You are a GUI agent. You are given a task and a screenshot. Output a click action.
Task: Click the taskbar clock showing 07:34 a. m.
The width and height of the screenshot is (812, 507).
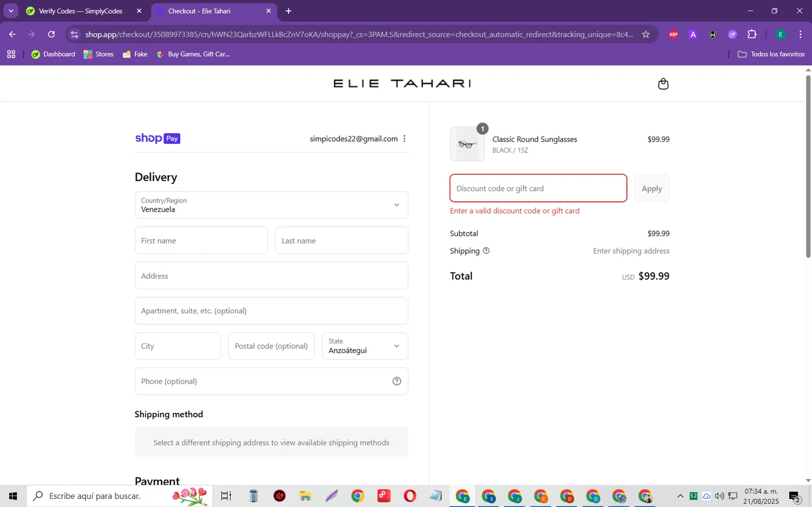click(x=761, y=496)
